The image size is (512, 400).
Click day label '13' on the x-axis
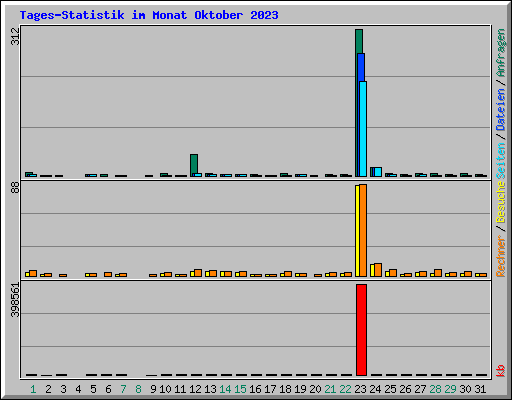click(210, 389)
